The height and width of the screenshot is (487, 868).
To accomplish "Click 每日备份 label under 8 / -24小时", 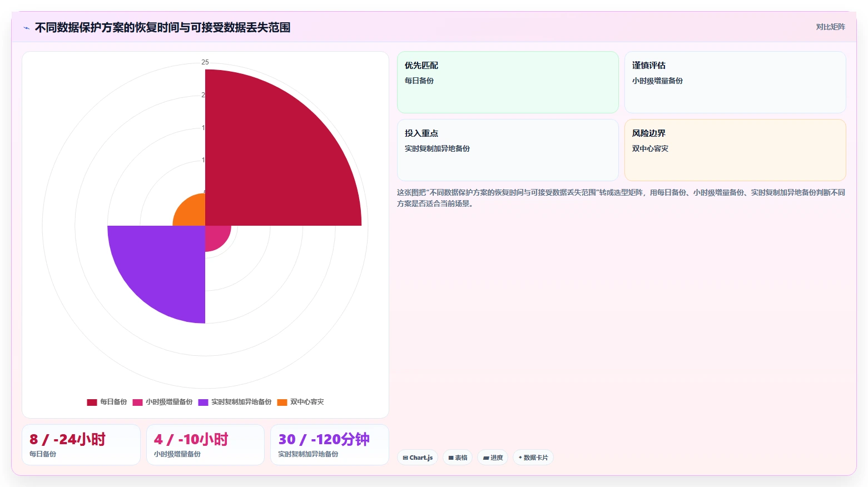I will 43,454.
